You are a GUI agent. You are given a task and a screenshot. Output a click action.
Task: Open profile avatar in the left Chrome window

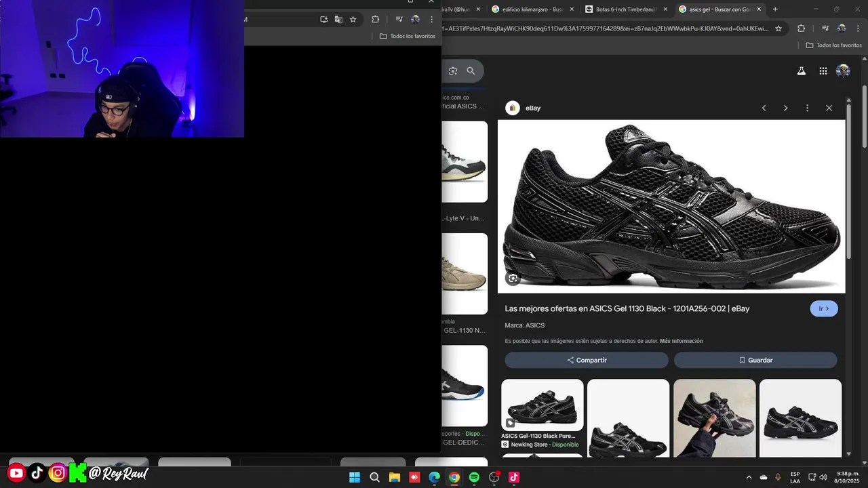pyautogui.click(x=415, y=20)
